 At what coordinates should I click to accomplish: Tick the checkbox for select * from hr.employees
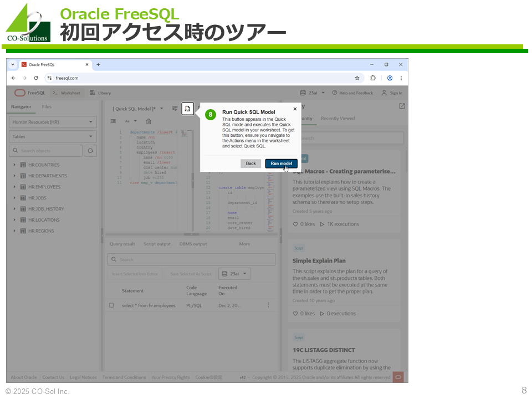[111, 305]
